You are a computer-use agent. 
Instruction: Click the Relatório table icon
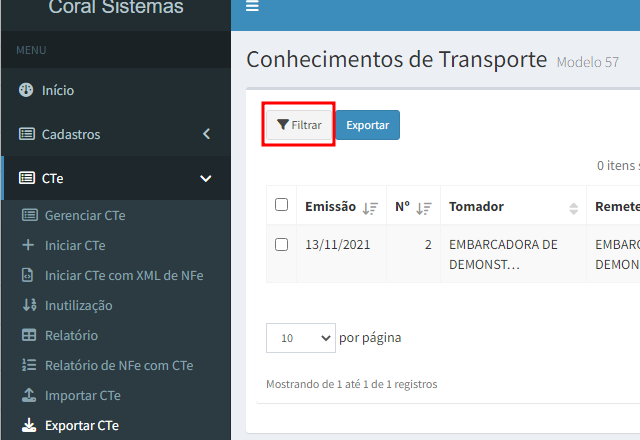28,335
